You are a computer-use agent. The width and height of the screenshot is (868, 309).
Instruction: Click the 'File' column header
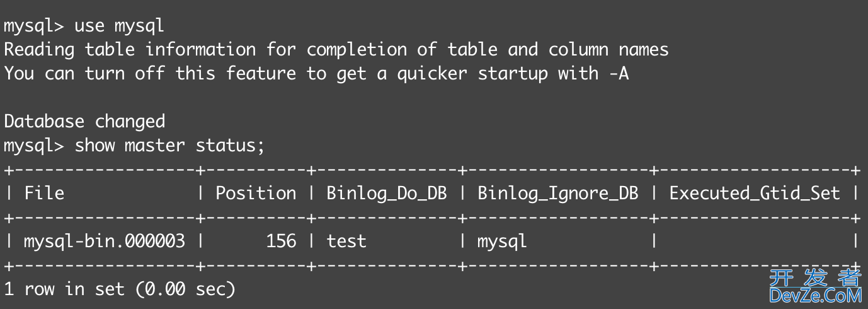coord(44,193)
